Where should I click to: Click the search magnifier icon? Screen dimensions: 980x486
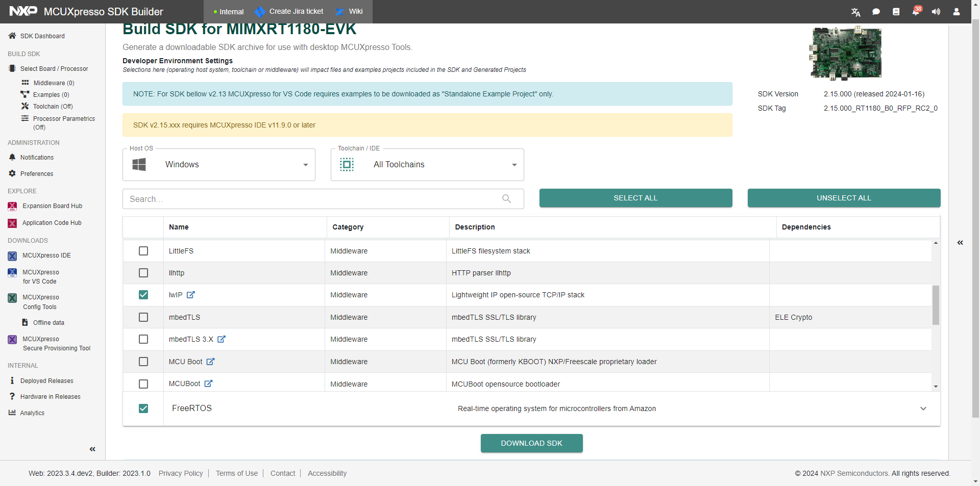pyautogui.click(x=506, y=199)
